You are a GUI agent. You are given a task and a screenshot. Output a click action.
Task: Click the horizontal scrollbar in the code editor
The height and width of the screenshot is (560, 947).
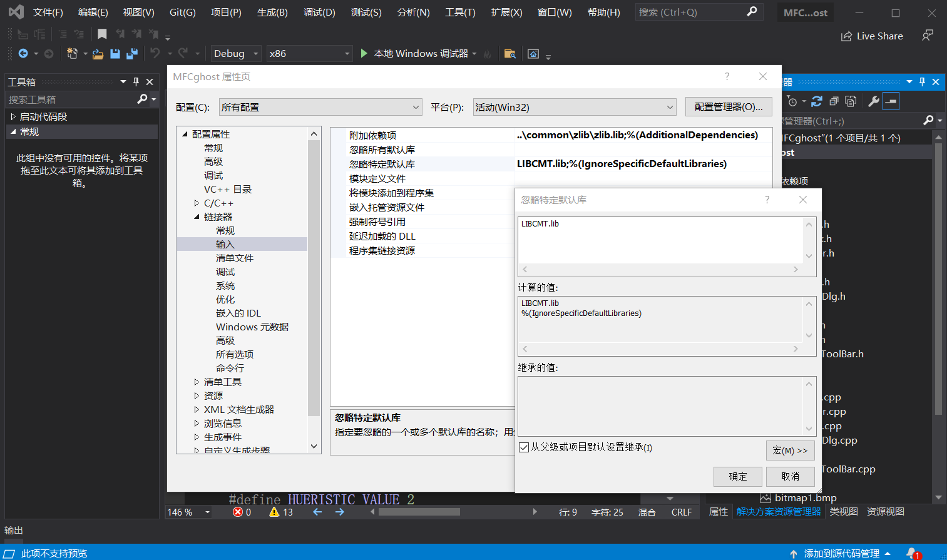pyautogui.click(x=419, y=512)
